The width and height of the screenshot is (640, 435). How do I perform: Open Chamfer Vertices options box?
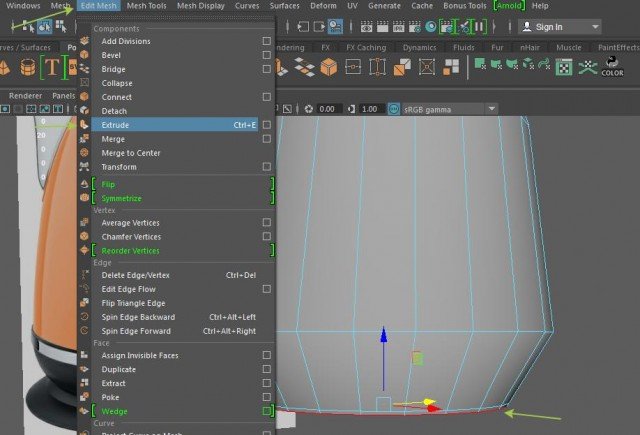pyautogui.click(x=266, y=236)
